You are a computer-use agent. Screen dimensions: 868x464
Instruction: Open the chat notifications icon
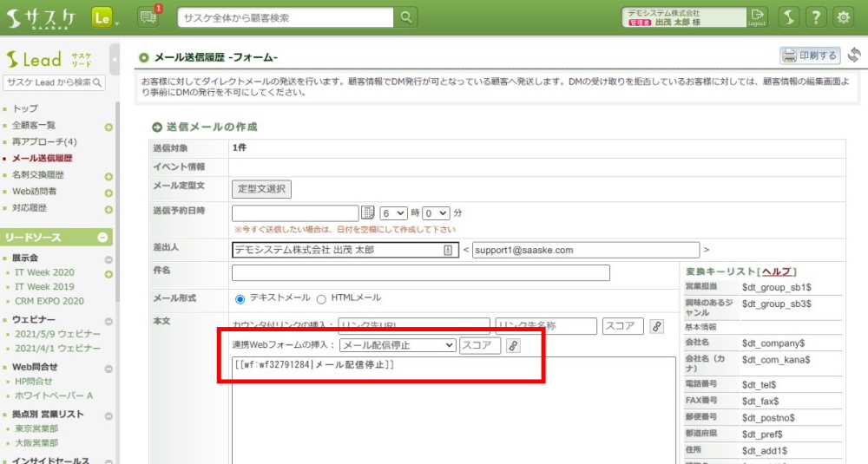point(148,16)
